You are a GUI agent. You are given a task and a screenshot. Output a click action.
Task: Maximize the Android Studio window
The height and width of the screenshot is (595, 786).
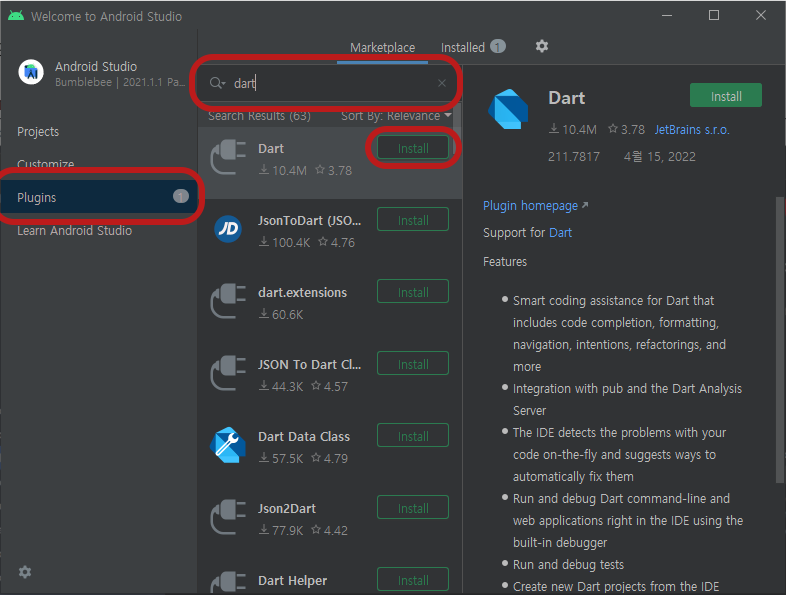[x=714, y=16]
